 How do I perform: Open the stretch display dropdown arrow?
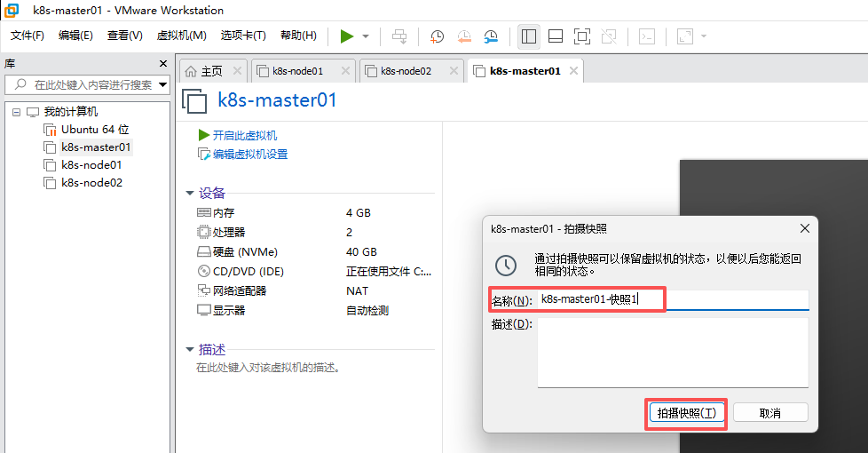pos(704,36)
